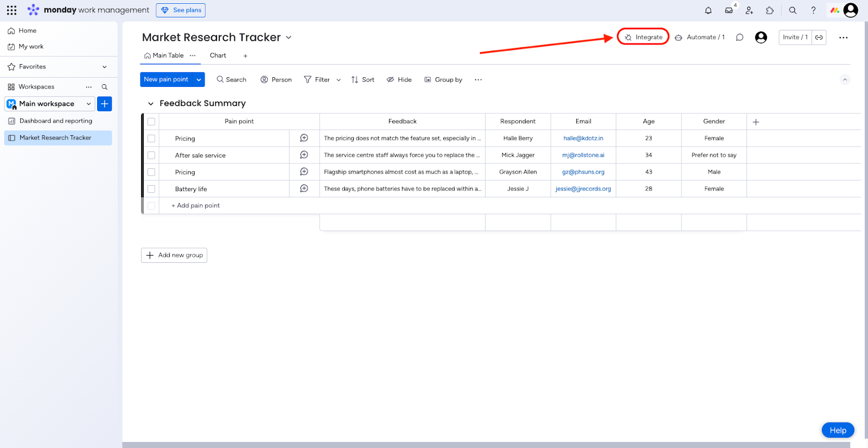Open Dashboard and reporting in sidebar

tap(55, 121)
